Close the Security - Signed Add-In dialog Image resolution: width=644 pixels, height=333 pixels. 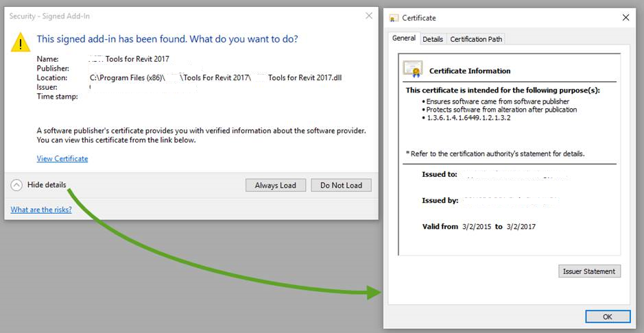[x=369, y=16]
